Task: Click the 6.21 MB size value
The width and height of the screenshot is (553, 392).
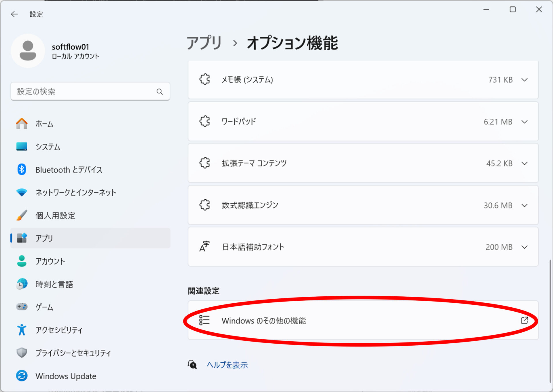Action: pyautogui.click(x=498, y=122)
